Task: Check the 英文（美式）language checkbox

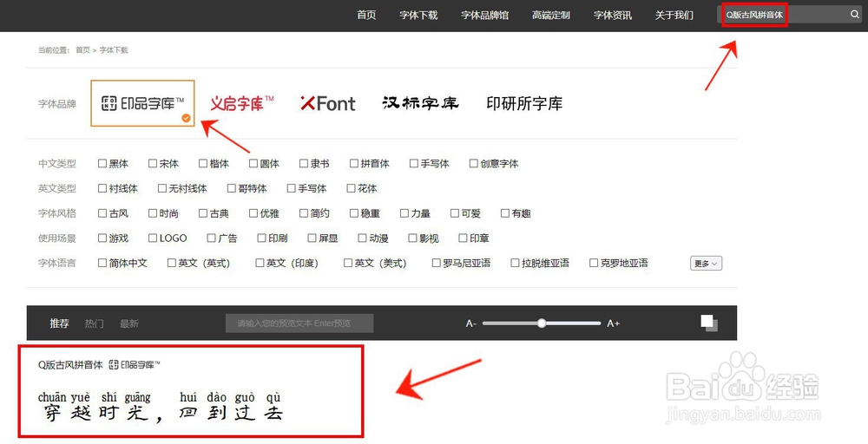Action: coord(348,263)
